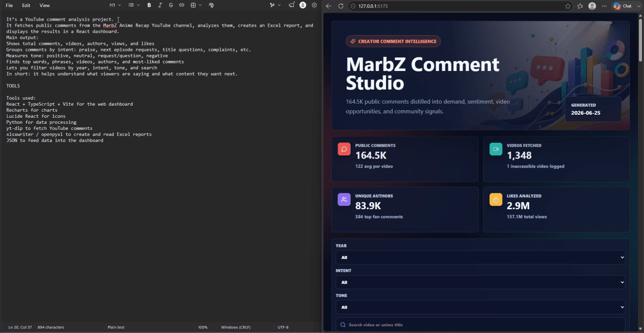Open browser profile avatar

tap(592, 6)
